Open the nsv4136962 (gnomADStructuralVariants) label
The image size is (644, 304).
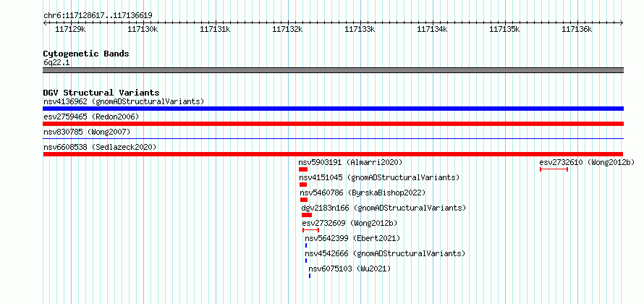(x=124, y=101)
